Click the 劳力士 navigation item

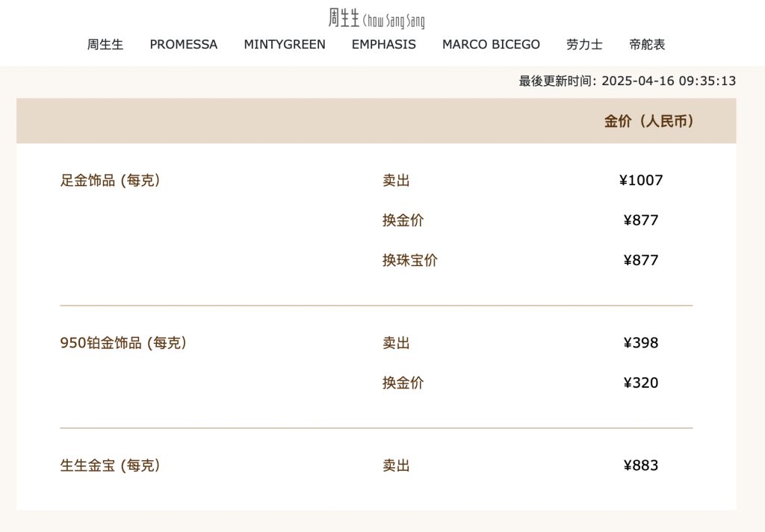pyautogui.click(x=584, y=45)
